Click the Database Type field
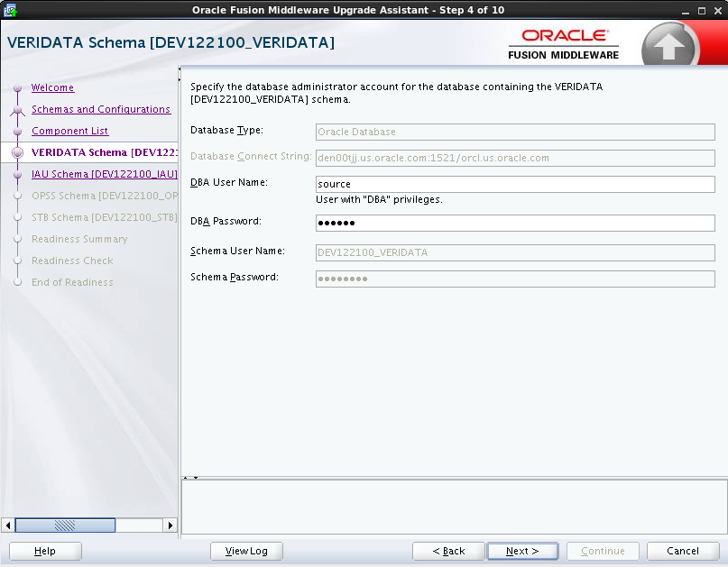 [x=515, y=132]
